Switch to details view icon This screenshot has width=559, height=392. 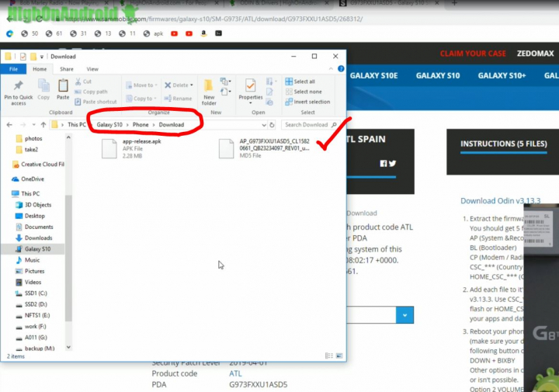click(329, 356)
